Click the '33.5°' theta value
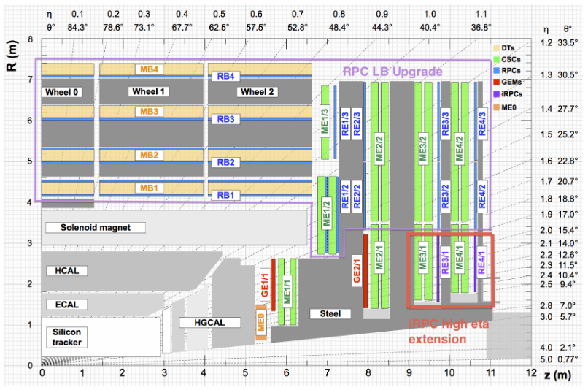This screenshot has width=588, height=390. tap(568, 43)
